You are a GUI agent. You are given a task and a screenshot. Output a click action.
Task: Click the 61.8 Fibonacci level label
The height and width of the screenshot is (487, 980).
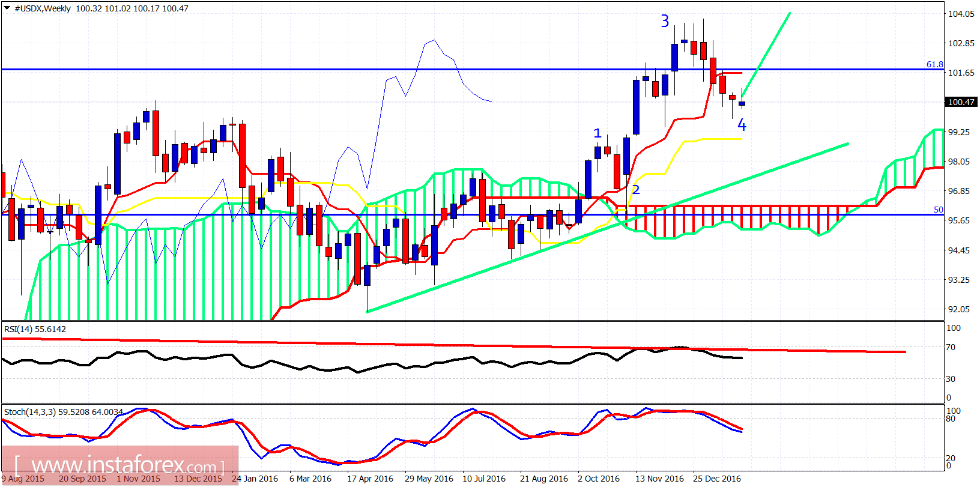[x=935, y=64]
